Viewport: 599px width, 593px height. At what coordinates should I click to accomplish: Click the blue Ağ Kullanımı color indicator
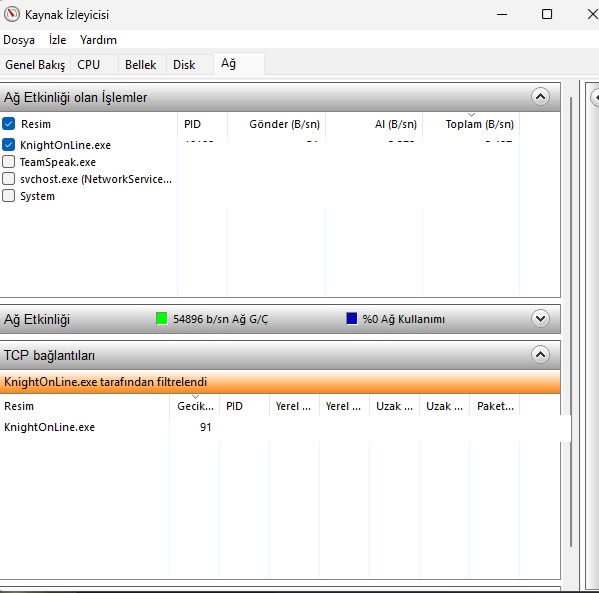pos(351,318)
